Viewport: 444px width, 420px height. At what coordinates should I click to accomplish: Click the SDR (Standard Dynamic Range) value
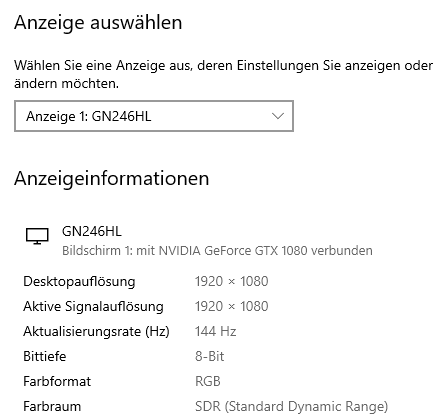[x=292, y=407]
